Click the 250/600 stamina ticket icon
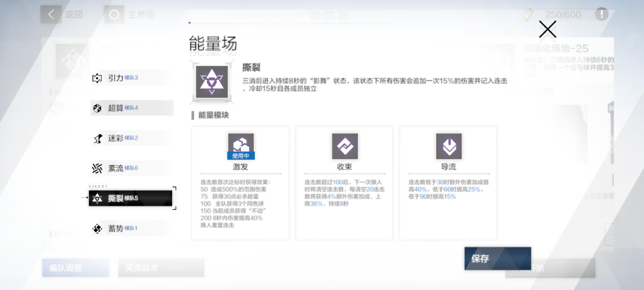Image resolution: width=644 pixels, height=290 pixels. pos(528,15)
